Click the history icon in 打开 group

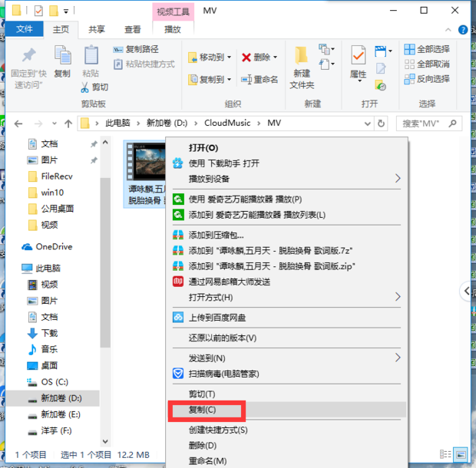[380, 85]
